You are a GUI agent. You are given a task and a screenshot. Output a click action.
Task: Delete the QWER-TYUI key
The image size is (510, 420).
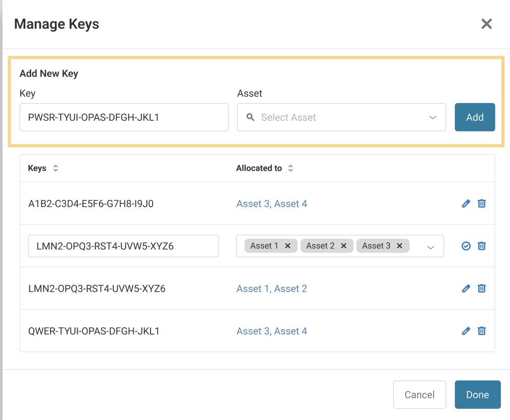pyautogui.click(x=482, y=331)
